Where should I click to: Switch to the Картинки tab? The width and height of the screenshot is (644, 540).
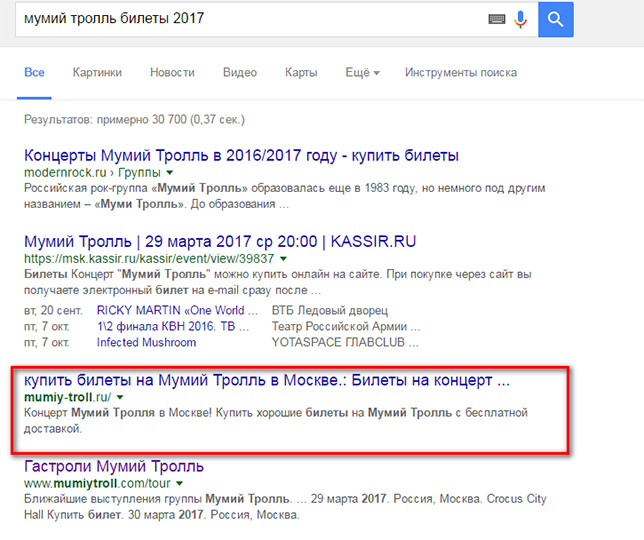tap(97, 73)
